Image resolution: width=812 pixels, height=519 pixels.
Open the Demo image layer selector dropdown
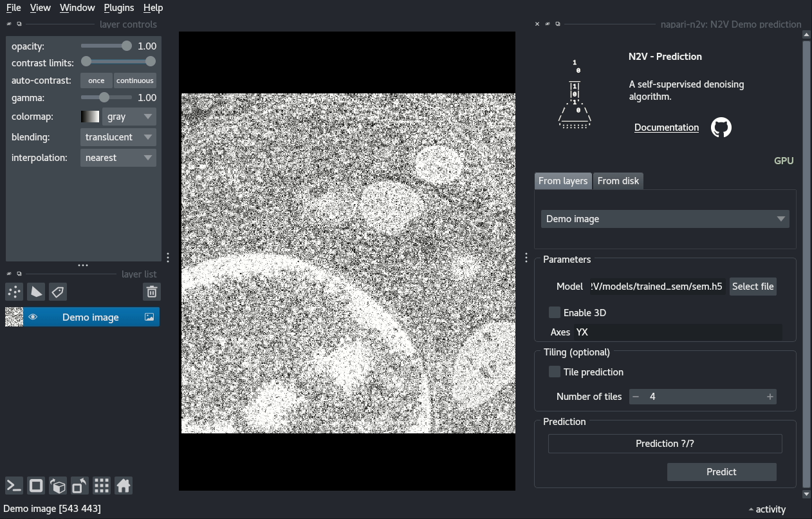[665, 219]
